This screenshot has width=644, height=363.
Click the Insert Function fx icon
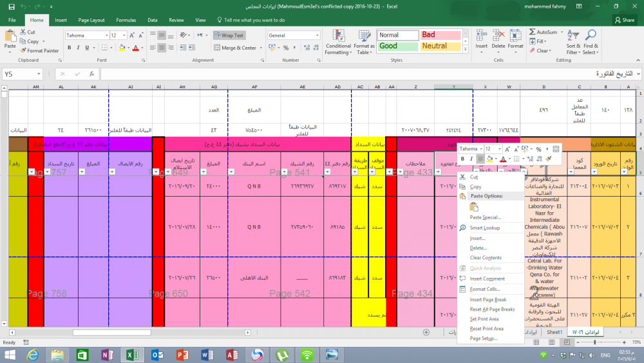pos(91,74)
